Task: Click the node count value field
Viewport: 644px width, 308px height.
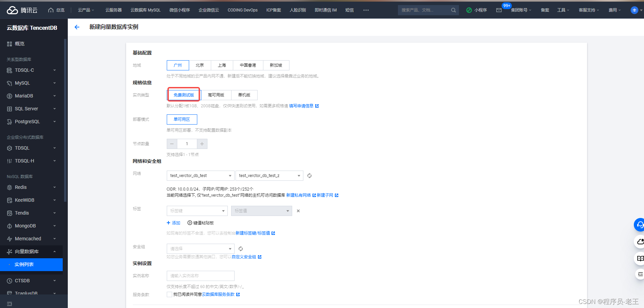Action: click(x=187, y=144)
